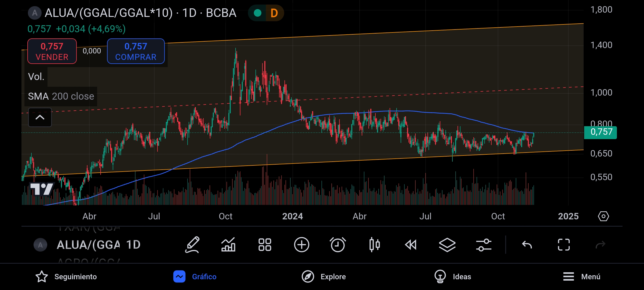Open the Seguimiento tab

pyautogui.click(x=66, y=277)
